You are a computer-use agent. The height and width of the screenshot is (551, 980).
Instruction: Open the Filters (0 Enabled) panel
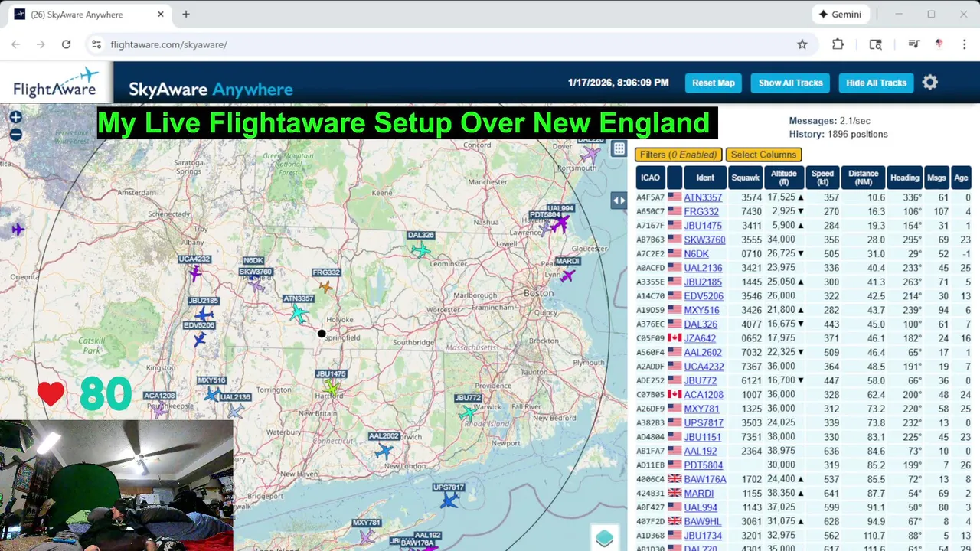coord(678,155)
